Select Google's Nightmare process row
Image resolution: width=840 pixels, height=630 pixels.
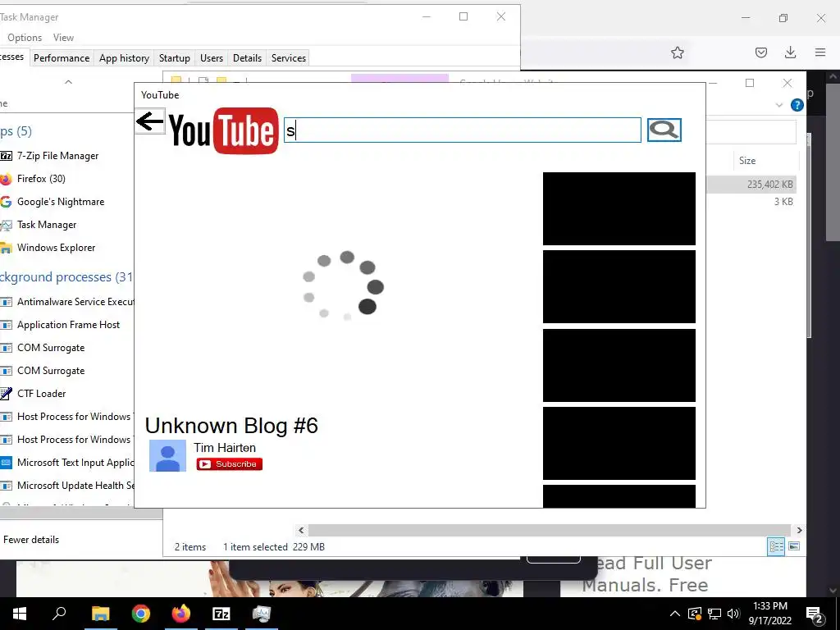tap(67, 202)
